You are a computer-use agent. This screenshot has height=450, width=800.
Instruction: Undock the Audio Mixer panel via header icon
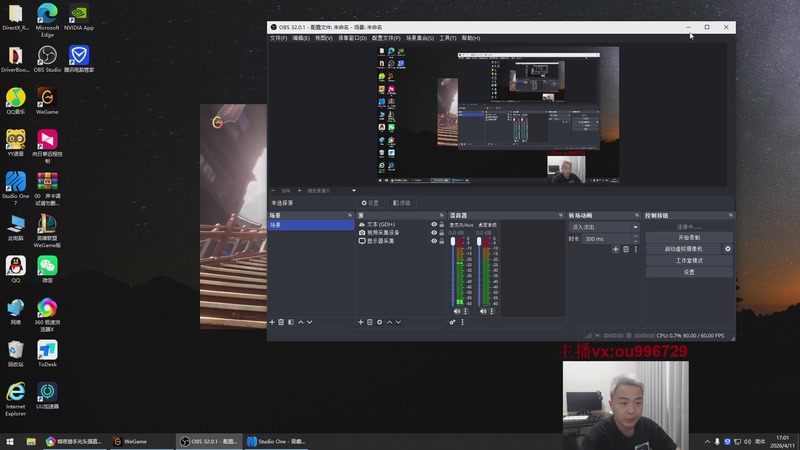click(x=561, y=216)
